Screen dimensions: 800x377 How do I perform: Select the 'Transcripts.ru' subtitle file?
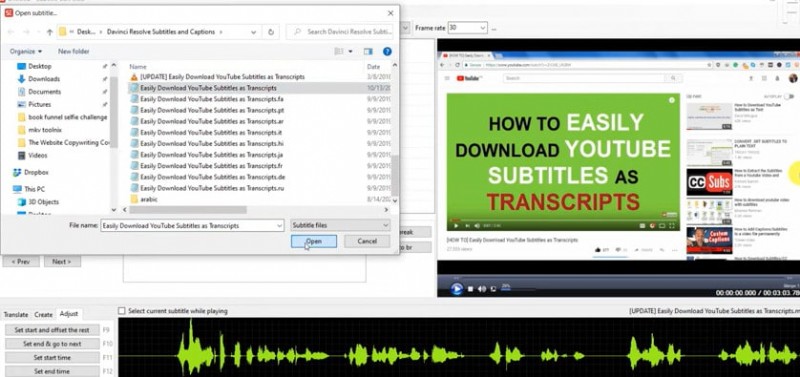click(x=207, y=188)
